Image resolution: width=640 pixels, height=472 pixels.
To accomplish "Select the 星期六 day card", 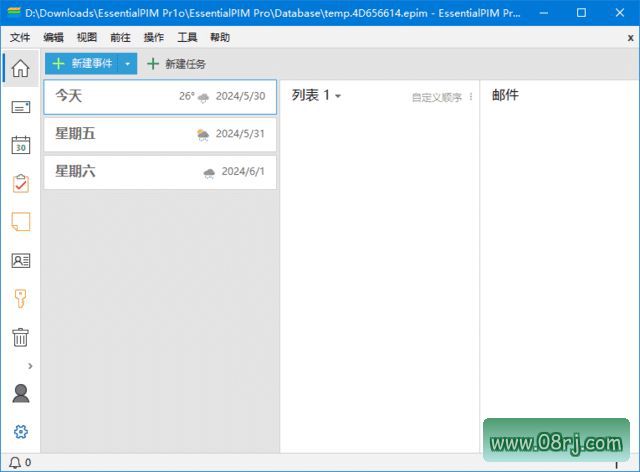I will 160,172.
